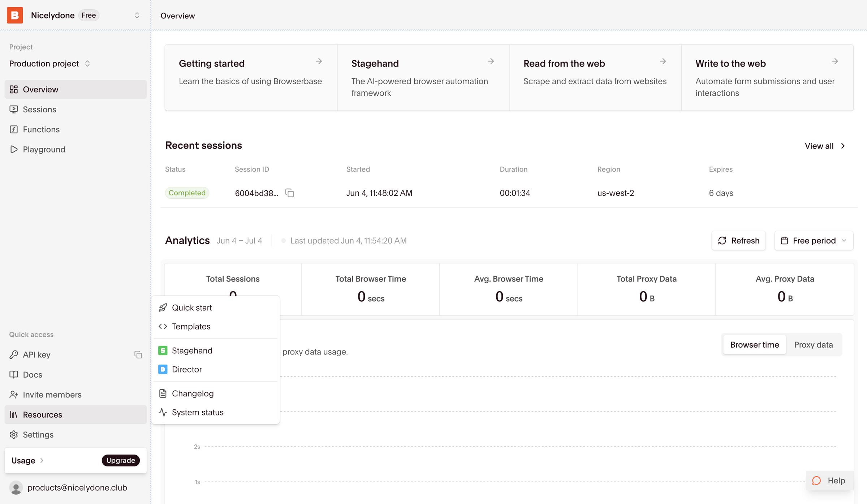Click region us-west-2 cell
867x504 pixels.
click(616, 193)
